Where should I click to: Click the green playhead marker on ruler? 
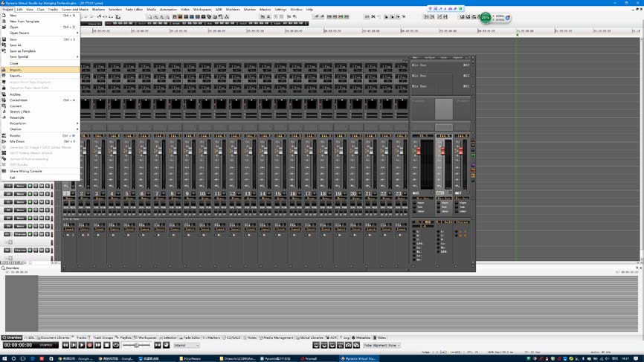(517, 34)
